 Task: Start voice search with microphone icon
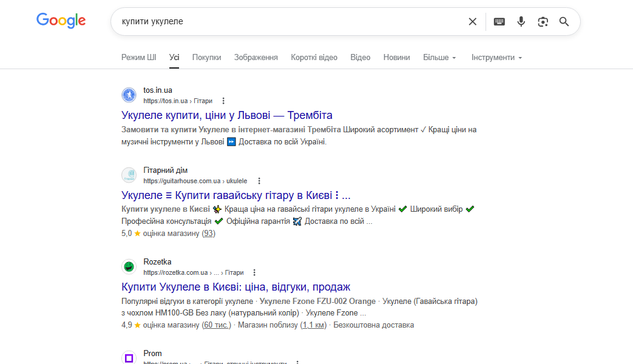coord(521,22)
